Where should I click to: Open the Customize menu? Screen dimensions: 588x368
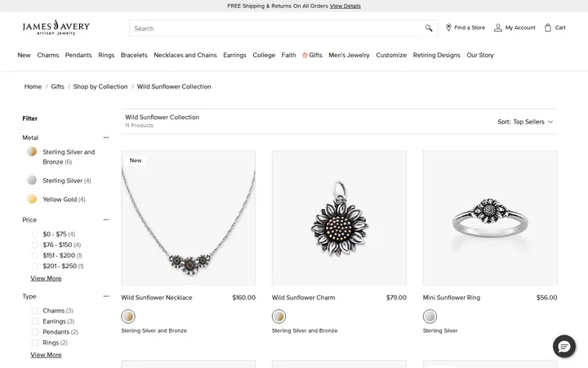pos(391,56)
